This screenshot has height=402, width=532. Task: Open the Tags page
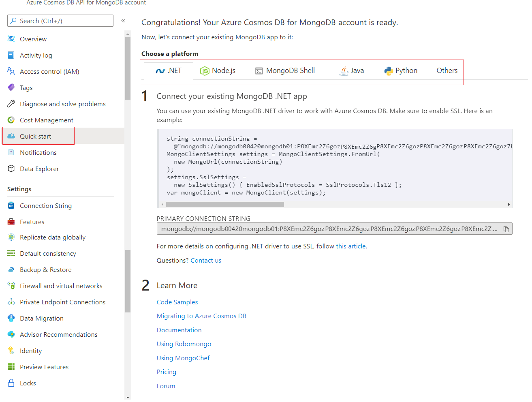[27, 88]
